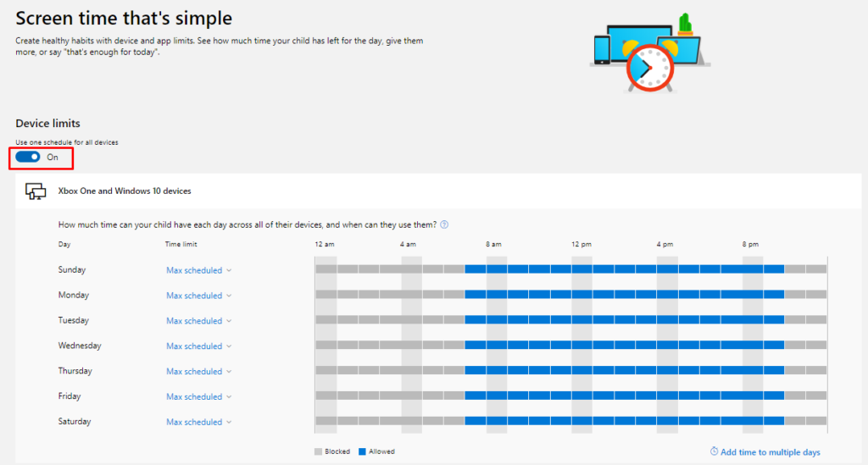Click the clock icon beside Add time
The height and width of the screenshot is (465, 868).
pos(714,451)
